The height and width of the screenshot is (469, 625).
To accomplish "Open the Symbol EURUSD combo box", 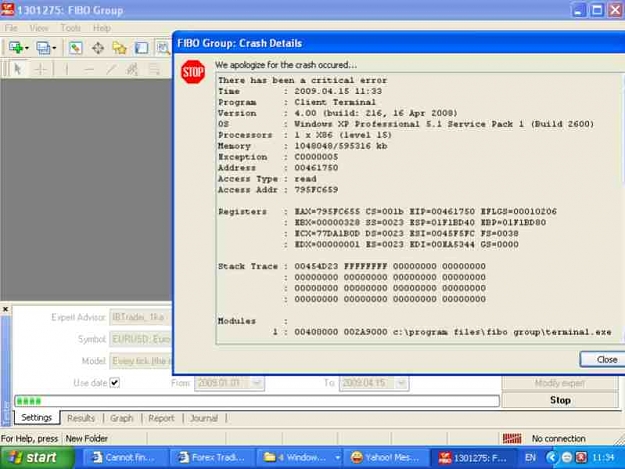I will (141, 339).
